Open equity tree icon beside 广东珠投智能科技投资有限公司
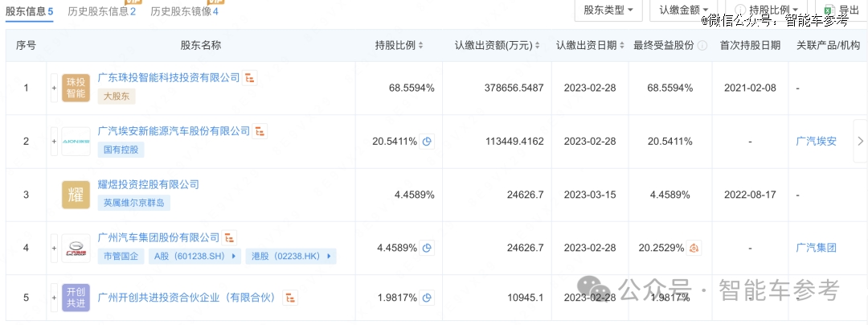This screenshot has width=868, height=325. [250, 78]
